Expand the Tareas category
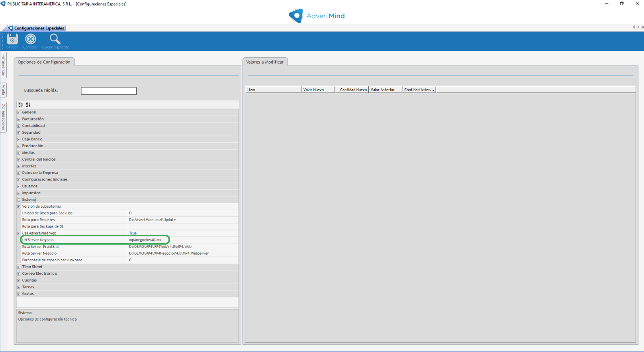644x352 pixels. click(19, 287)
